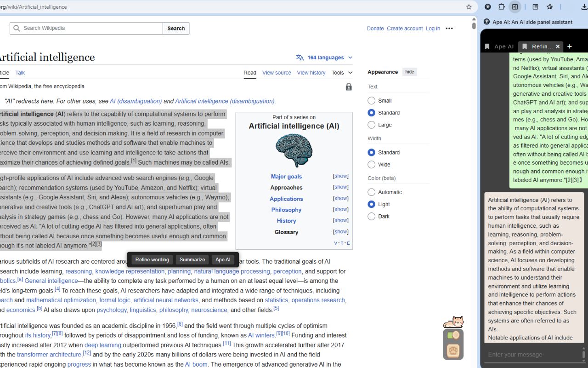The image size is (588, 368).
Task: Switch to the Talk tab
Action: (20, 73)
